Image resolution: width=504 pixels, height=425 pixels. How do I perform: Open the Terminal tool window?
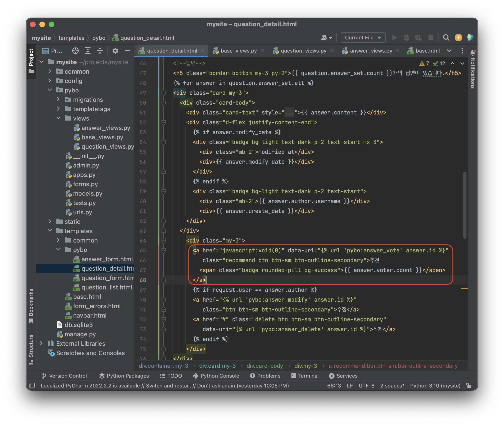pos(305,376)
